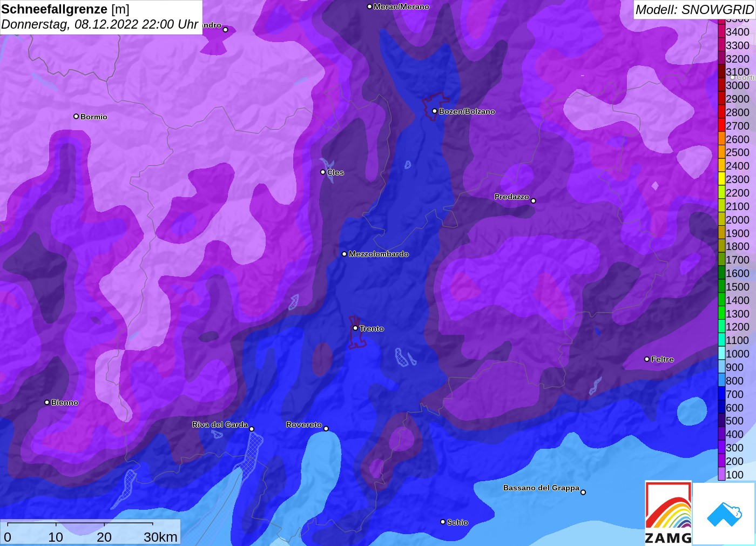This screenshot has height=546, width=756.
Task: Click the Cles city marker dot
Action: pyautogui.click(x=323, y=172)
